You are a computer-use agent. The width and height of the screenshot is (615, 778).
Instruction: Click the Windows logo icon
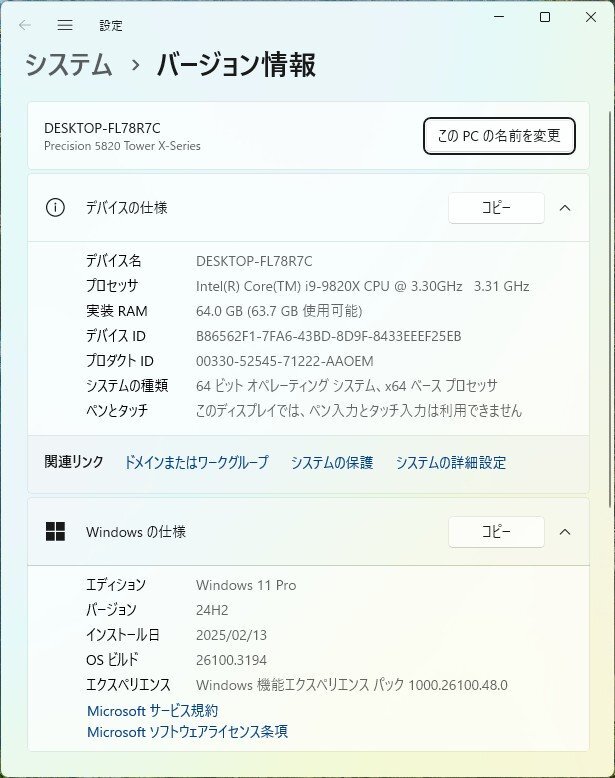click(x=55, y=531)
